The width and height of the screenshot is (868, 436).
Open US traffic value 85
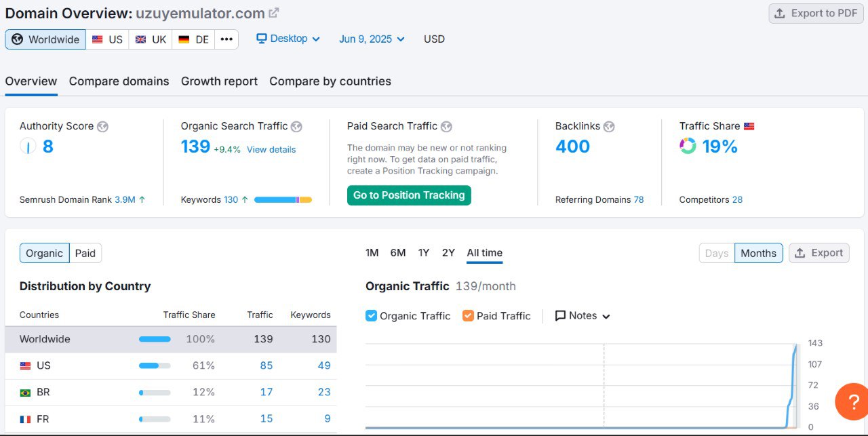coord(267,365)
